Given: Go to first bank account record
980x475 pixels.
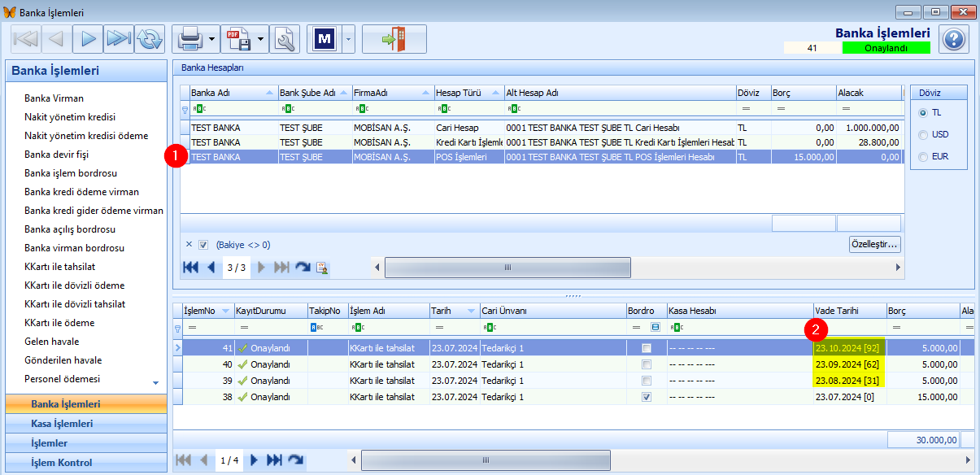Looking at the screenshot, I should click(190, 267).
